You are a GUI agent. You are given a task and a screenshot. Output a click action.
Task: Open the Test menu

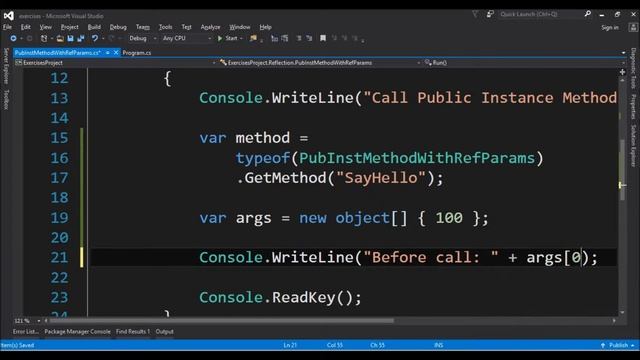(186, 27)
